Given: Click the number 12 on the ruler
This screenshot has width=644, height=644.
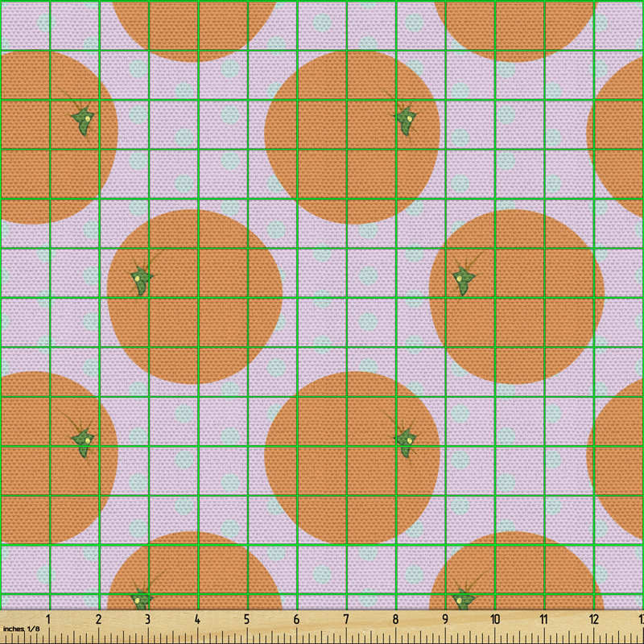Looking at the screenshot, I should tap(594, 619).
